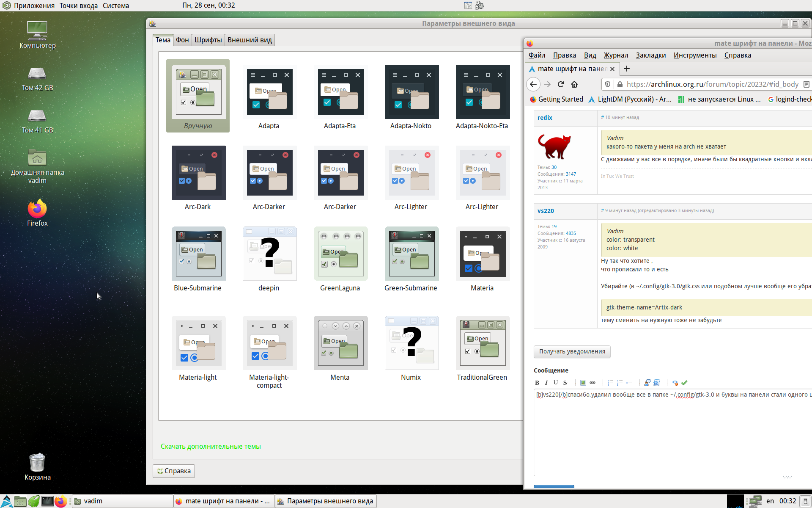The height and width of the screenshot is (508, 812).
Task: Click the Italic formatting icon
Action: point(546,383)
